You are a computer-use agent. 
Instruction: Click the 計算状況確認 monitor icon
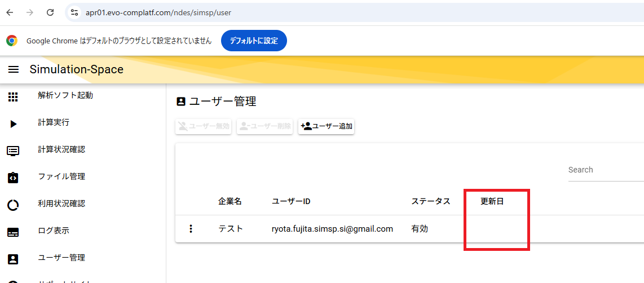13,151
